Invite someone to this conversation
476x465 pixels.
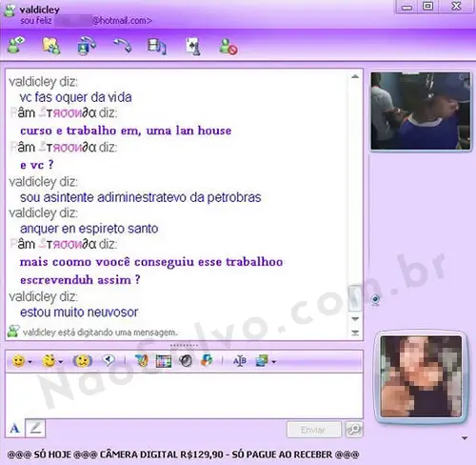tap(16, 46)
